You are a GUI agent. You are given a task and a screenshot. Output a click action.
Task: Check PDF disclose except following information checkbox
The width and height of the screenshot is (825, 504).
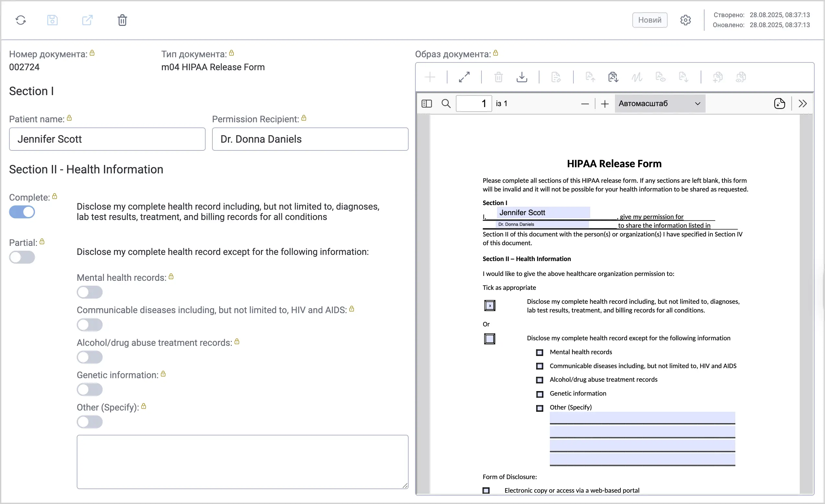(490, 339)
